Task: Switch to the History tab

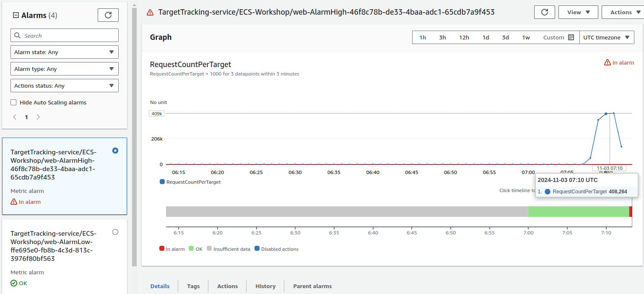Action: (x=265, y=286)
